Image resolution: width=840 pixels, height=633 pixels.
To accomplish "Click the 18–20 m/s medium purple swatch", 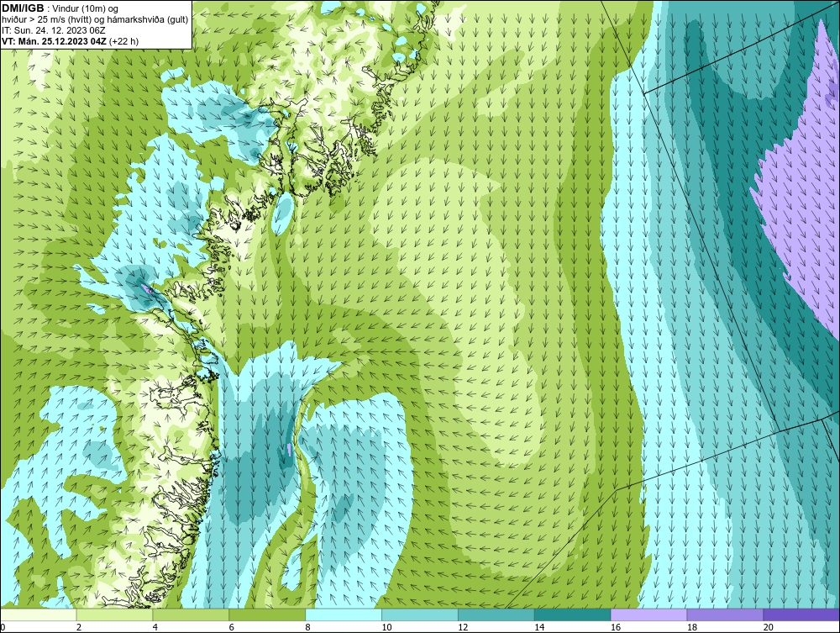I will pyautogui.click(x=726, y=615).
